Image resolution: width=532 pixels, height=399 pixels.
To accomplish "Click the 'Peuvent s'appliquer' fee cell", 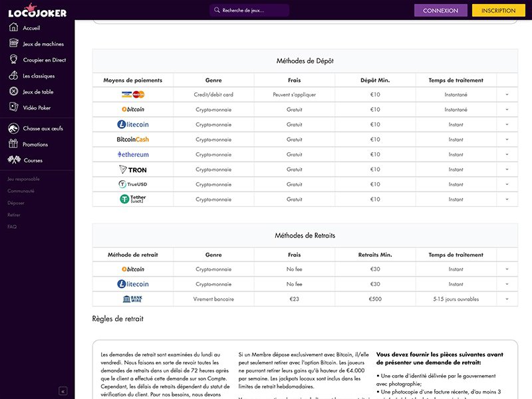I will click(294, 94).
